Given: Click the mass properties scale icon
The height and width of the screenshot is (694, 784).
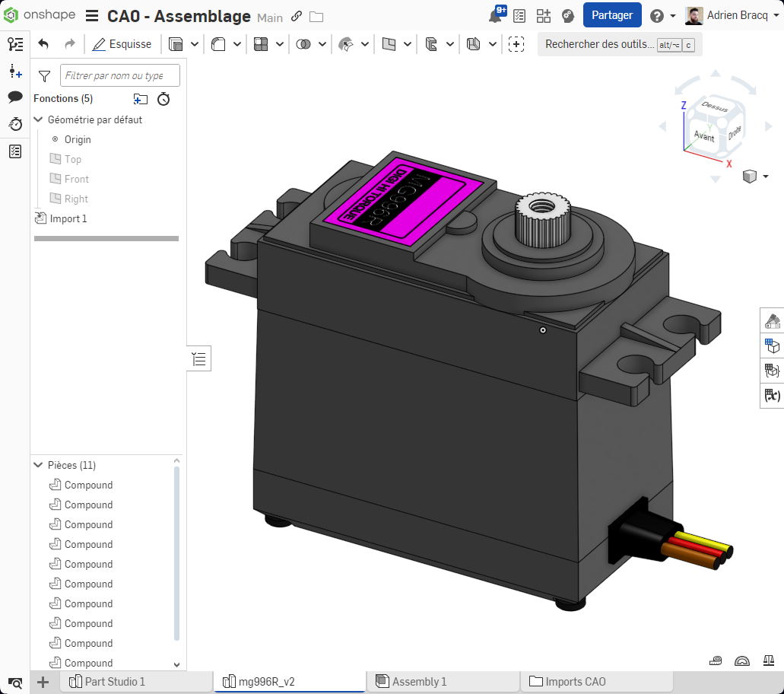Looking at the screenshot, I should click(769, 661).
